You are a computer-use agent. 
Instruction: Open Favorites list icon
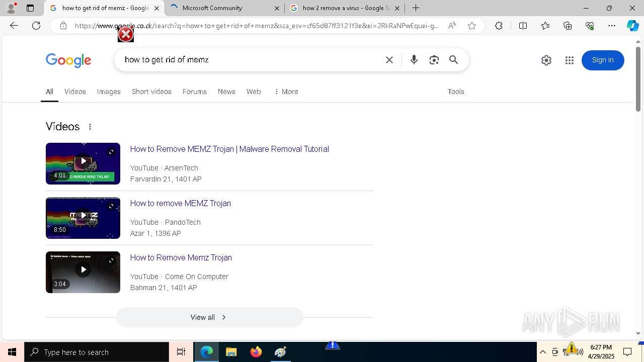pos(545,26)
